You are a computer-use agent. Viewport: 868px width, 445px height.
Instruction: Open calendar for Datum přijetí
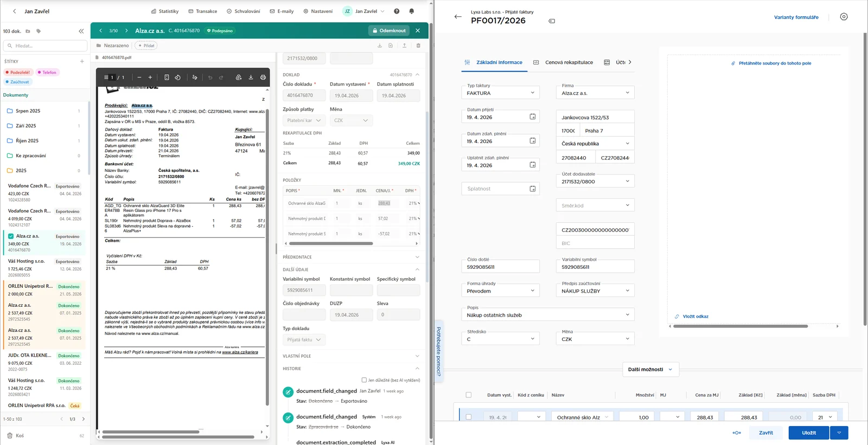[533, 117]
